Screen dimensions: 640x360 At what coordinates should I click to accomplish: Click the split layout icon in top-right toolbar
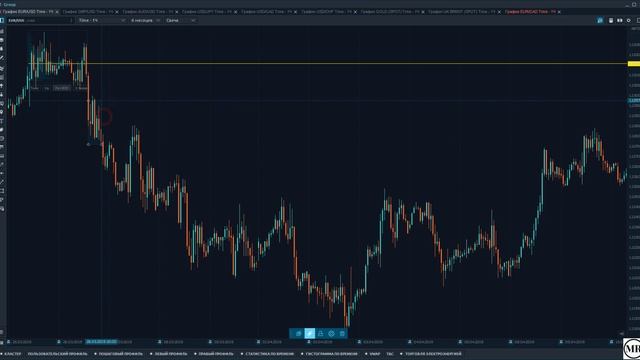(x=620, y=20)
